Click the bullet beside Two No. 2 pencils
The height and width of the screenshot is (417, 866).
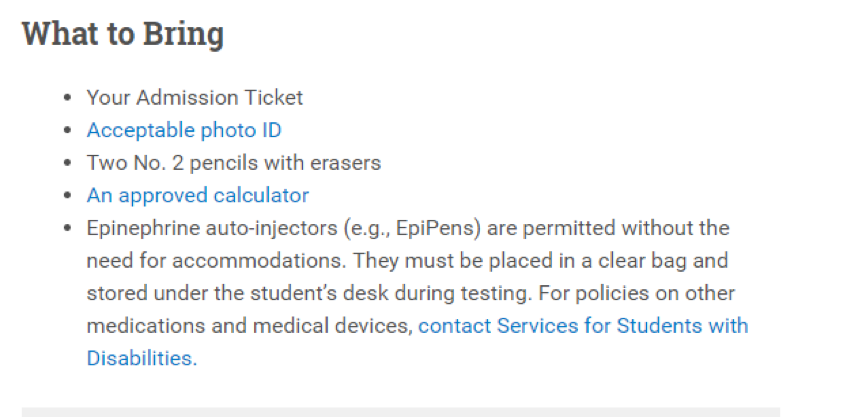coord(67,163)
